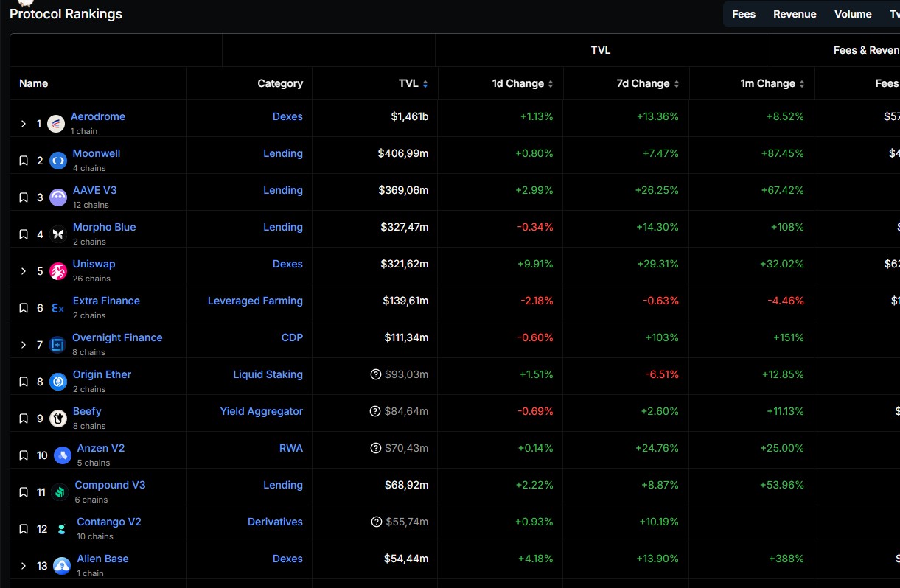The width and height of the screenshot is (900, 588).
Task: Sort table by TVL arrows icon
Action: (425, 84)
